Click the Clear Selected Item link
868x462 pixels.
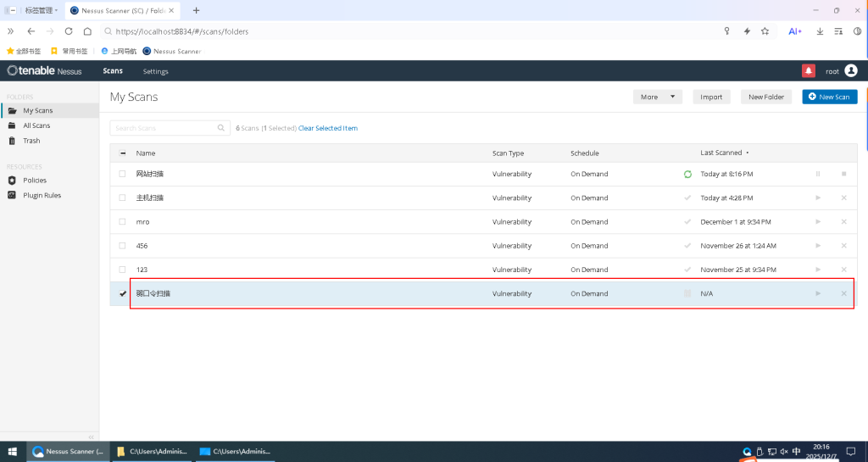click(328, 128)
